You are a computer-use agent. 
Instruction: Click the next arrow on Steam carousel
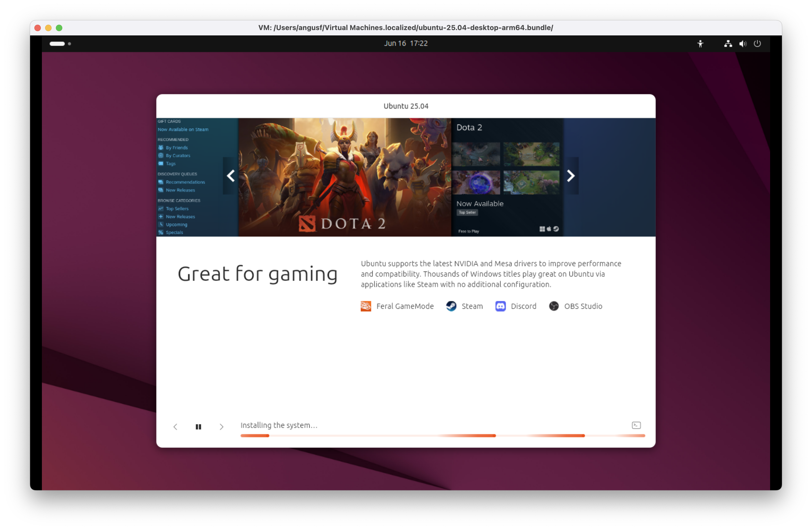click(x=571, y=175)
